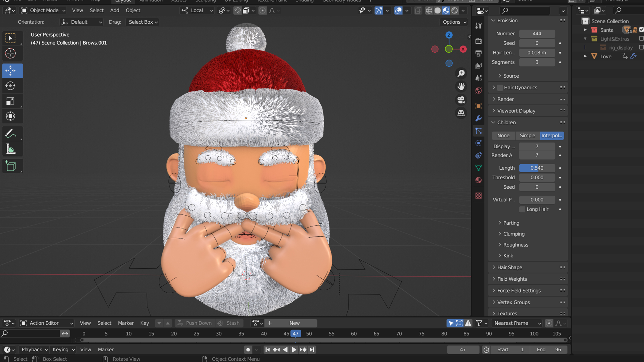Click the Zoom viewport magnifier icon
Viewport: 644px width, 362px height.
(461, 73)
